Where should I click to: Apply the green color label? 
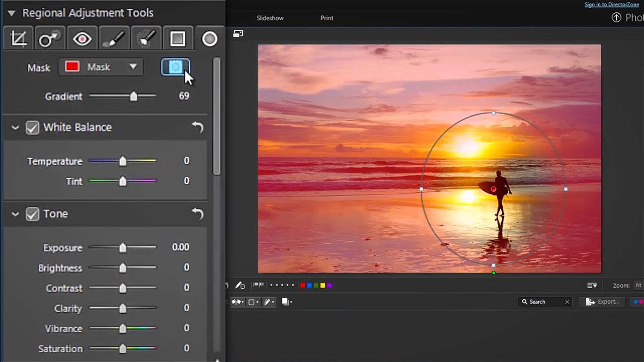tap(316, 286)
